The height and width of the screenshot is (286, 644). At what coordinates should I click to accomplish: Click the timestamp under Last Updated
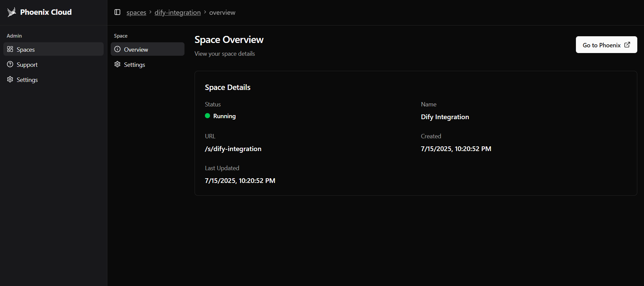pos(240,181)
